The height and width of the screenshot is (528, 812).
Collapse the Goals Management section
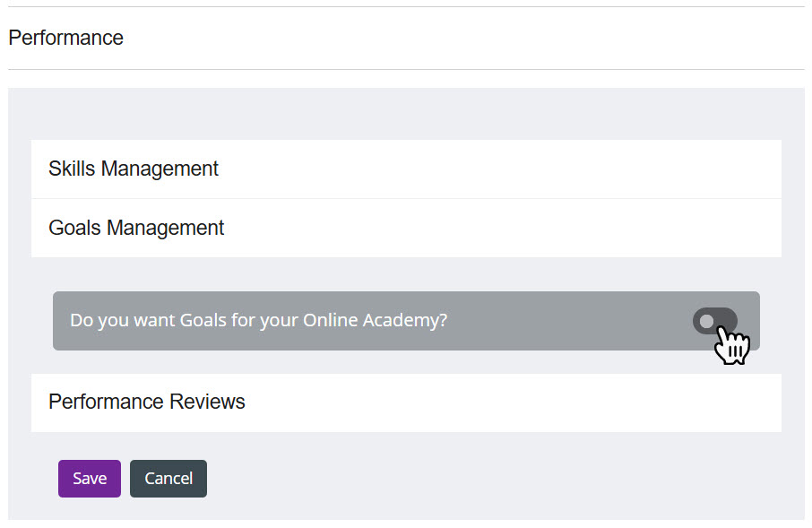406,228
